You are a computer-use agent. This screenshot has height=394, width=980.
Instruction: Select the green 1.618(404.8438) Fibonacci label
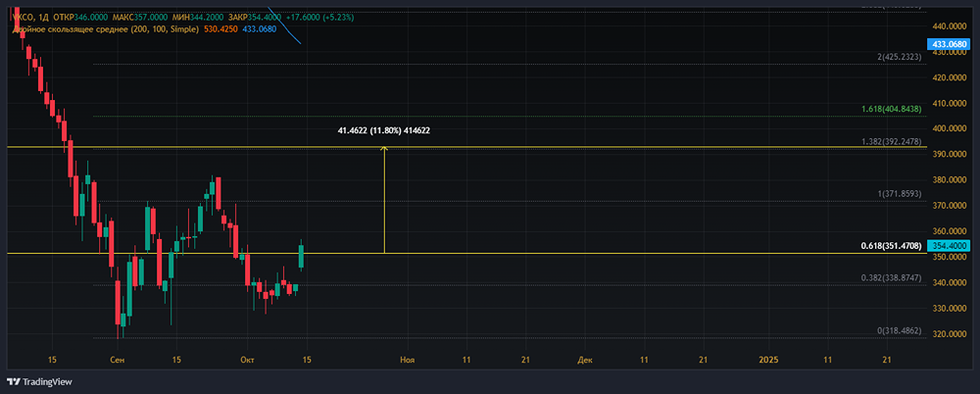click(891, 109)
